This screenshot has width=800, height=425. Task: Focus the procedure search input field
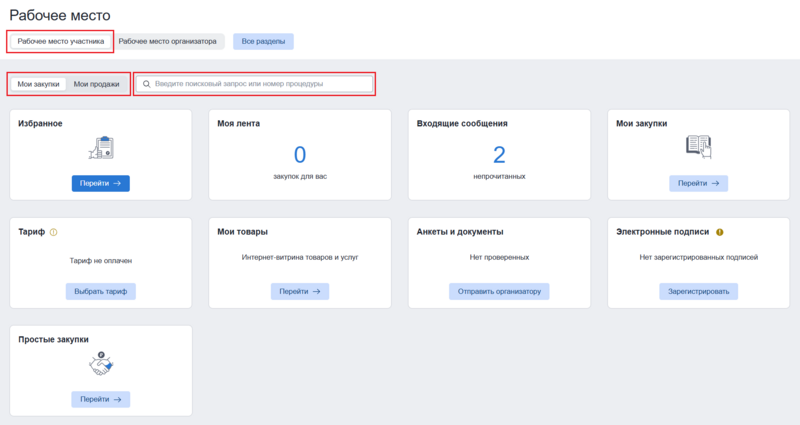pyautogui.click(x=260, y=84)
